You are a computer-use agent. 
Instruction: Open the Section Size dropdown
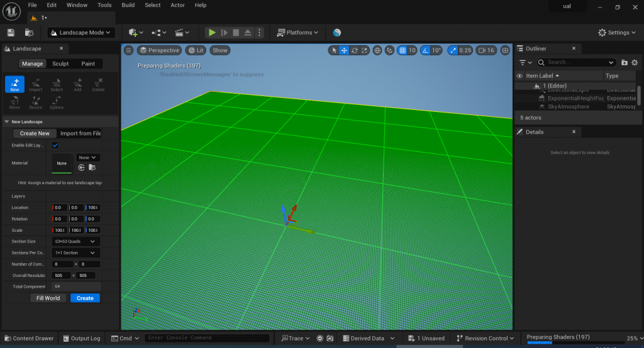(75, 241)
